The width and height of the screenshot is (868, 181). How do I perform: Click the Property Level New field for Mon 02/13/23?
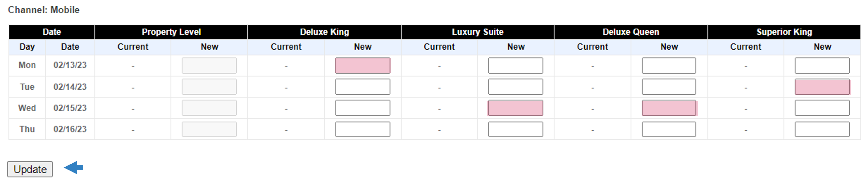tap(209, 65)
